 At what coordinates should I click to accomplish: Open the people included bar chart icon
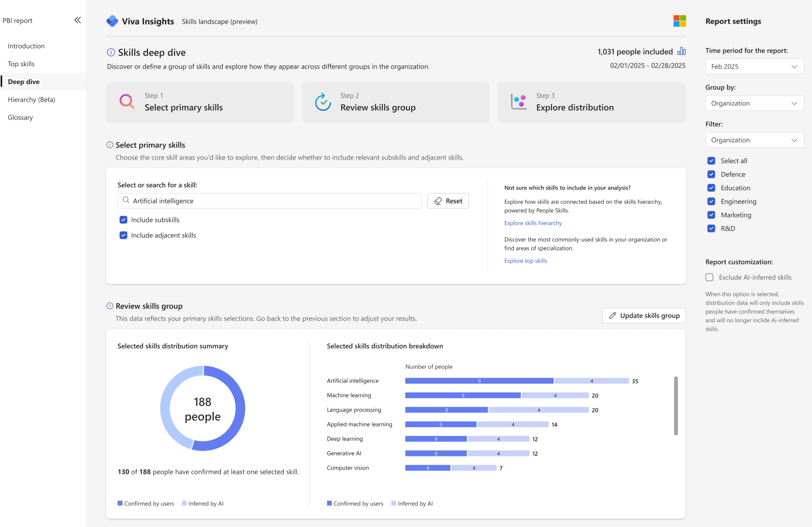pyautogui.click(x=681, y=51)
